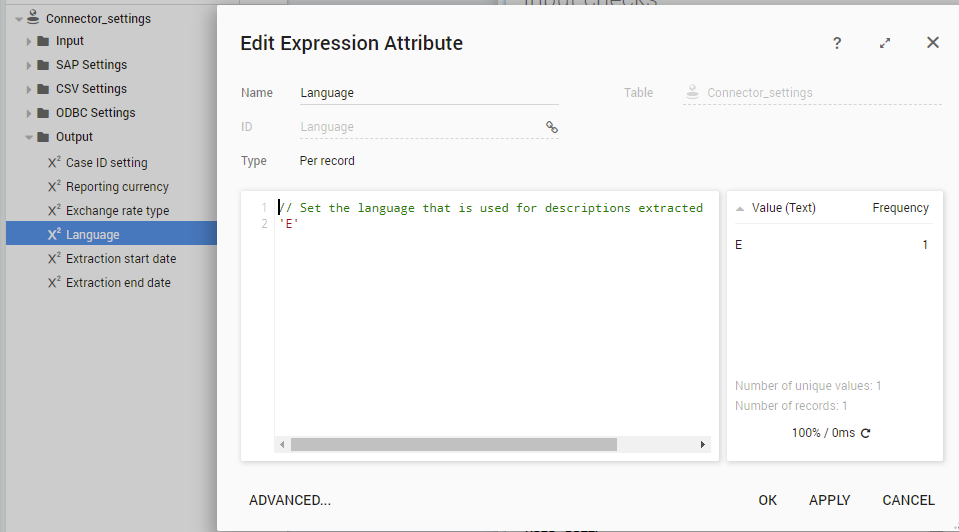The width and height of the screenshot is (959, 532).
Task: Click the horizontal scrollbar in the expression editor
Action: click(453, 444)
